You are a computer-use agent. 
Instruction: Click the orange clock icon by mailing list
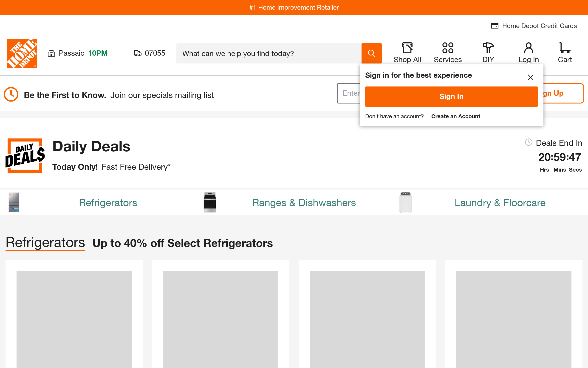point(11,95)
